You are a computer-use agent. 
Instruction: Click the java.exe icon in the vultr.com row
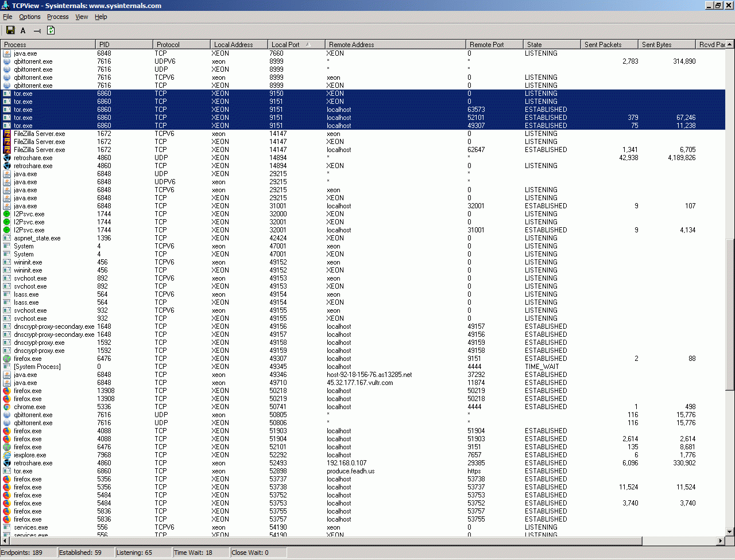(x=7, y=383)
